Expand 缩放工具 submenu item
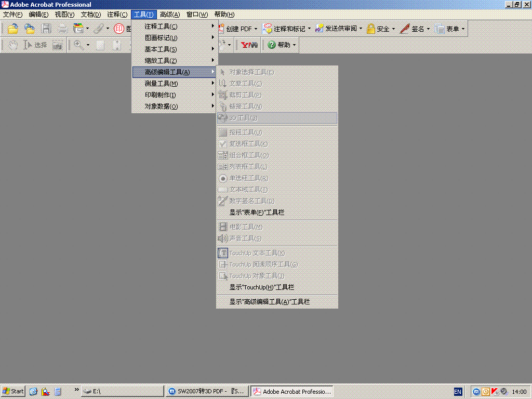The image size is (532, 399). [x=174, y=60]
